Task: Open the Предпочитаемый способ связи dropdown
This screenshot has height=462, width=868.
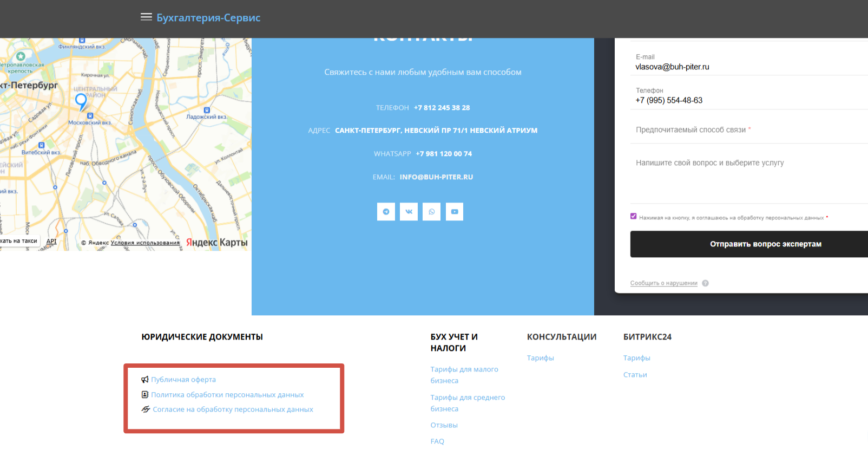Action: click(x=747, y=130)
